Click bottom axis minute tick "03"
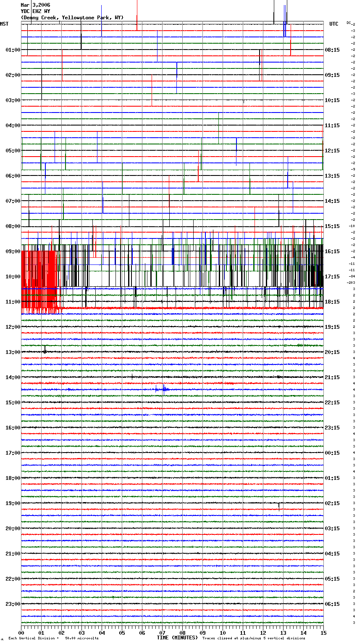The image size is (357, 644). click(81, 633)
